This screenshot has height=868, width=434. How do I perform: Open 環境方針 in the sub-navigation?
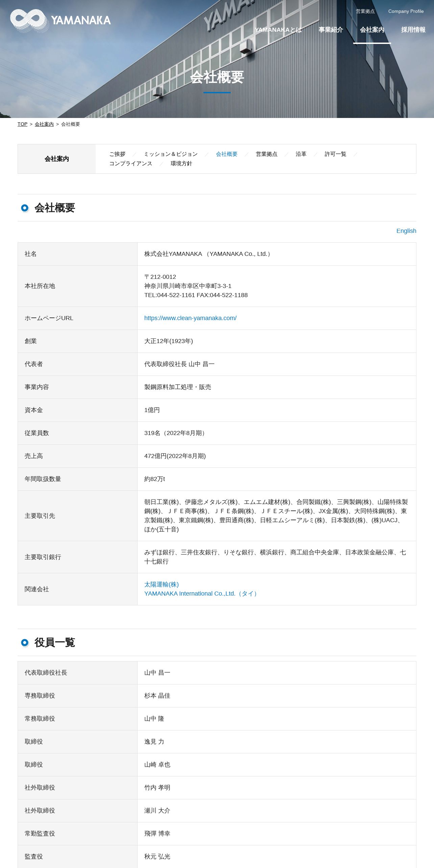pos(181,164)
